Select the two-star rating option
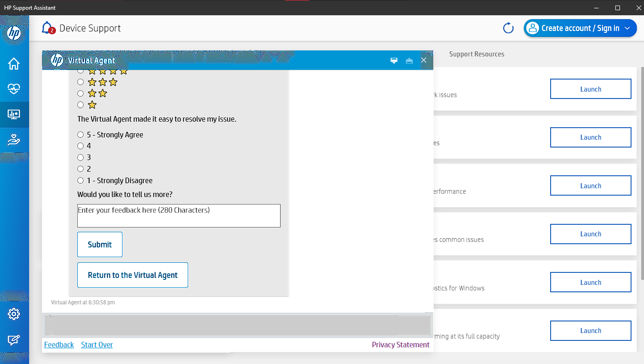The height and width of the screenshot is (364, 644). 80,93
